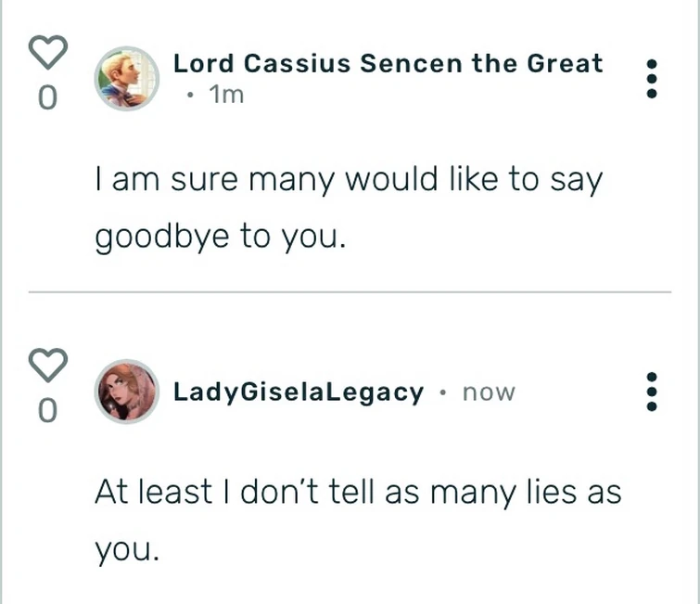Click the divider line between the two comments

349,292
